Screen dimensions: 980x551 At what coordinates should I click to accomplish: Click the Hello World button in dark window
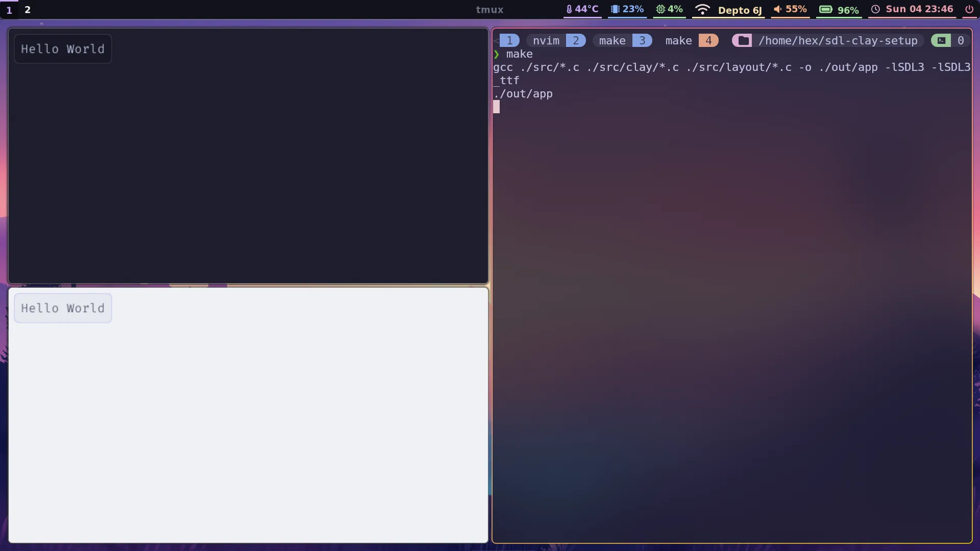[62, 48]
